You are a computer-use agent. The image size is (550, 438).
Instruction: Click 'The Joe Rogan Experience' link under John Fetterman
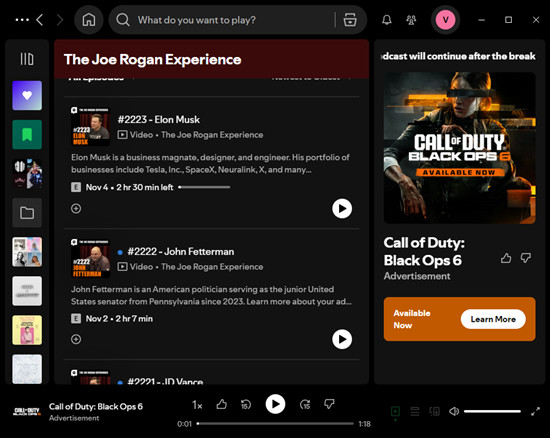pos(212,267)
